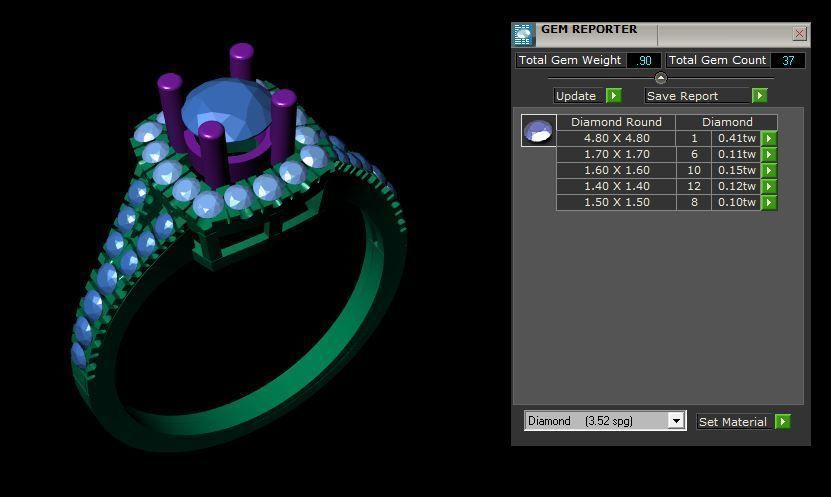Image resolution: width=831 pixels, height=497 pixels.
Task: Click green arrow next to Set Material
Action: (783, 421)
